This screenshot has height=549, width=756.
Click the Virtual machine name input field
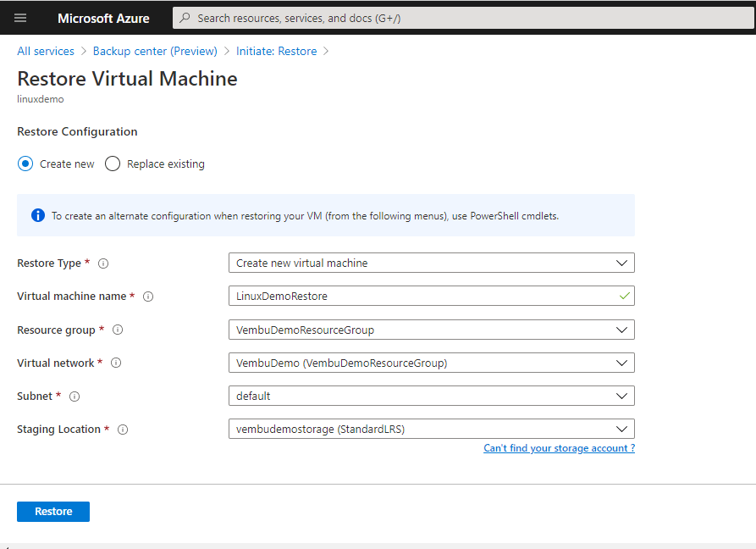[x=432, y=296]
